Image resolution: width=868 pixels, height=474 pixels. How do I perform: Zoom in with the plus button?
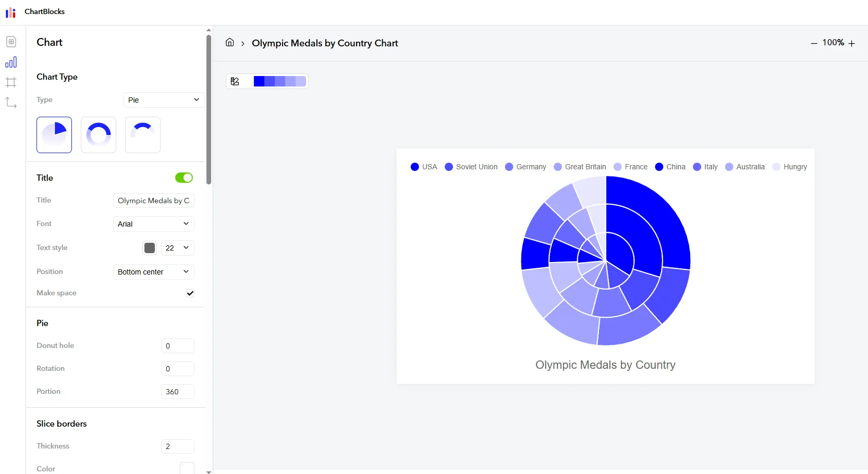point(852,43)
